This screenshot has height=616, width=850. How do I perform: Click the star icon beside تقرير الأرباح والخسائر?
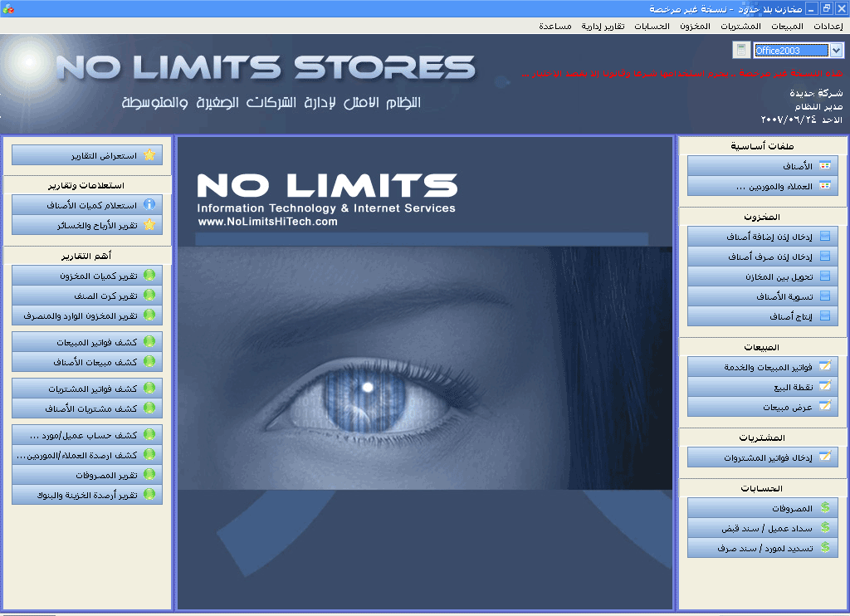[x=149, y=224]
